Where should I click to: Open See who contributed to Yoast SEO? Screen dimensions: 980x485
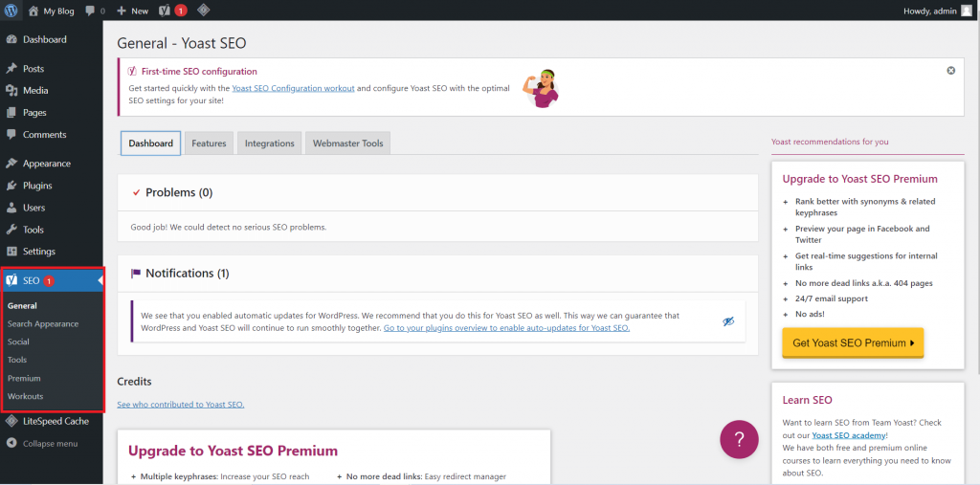[x=181, y=405]
